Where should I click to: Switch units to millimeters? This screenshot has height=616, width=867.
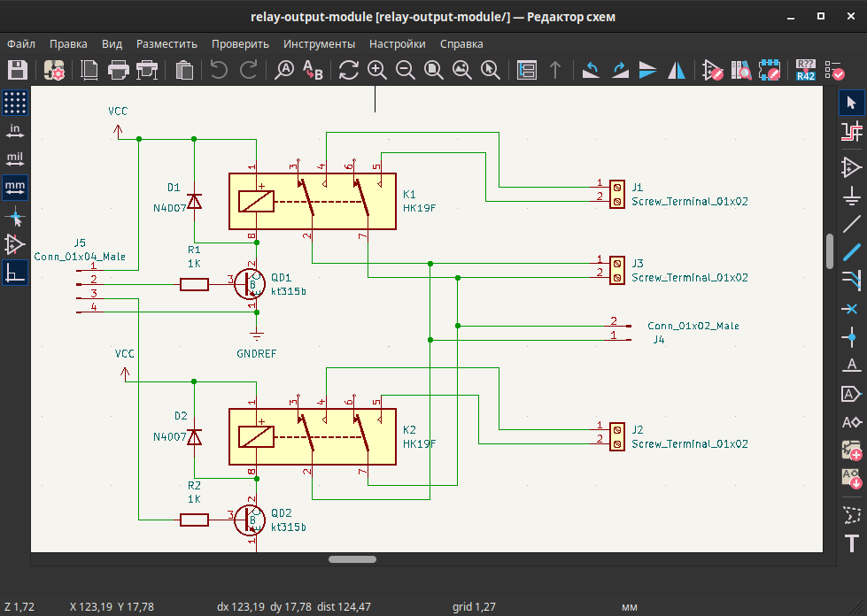(x=16, y=188)
